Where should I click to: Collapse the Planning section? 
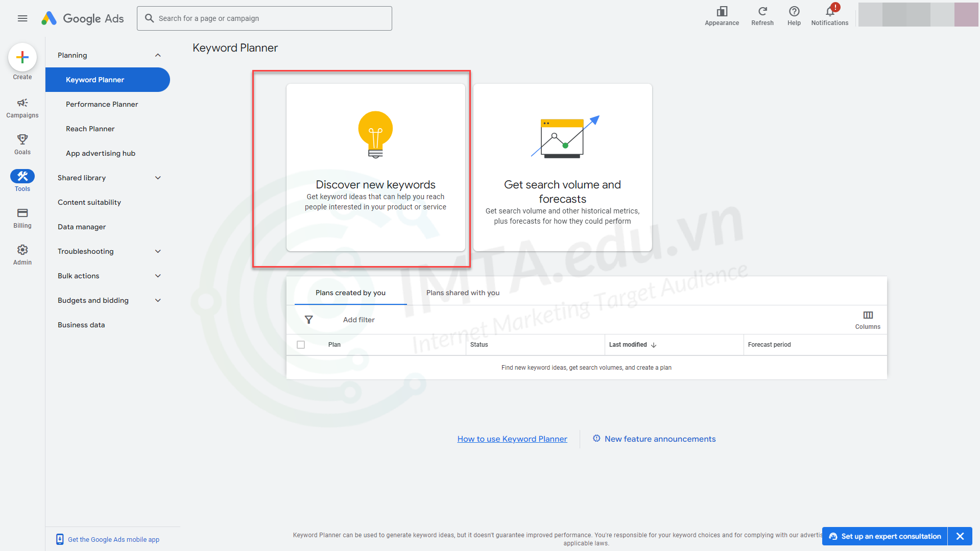[x=158, y=55]
